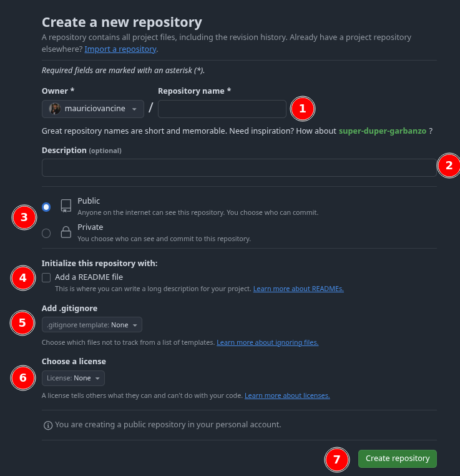Open the License dropdown
This screenshot has width=460, height=476.
point(73,378)
